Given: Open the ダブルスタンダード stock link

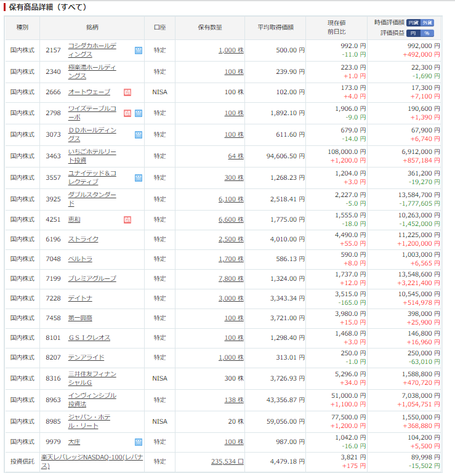Looking at the screenshot, I should pyautogui.click(x=92, y=199).
